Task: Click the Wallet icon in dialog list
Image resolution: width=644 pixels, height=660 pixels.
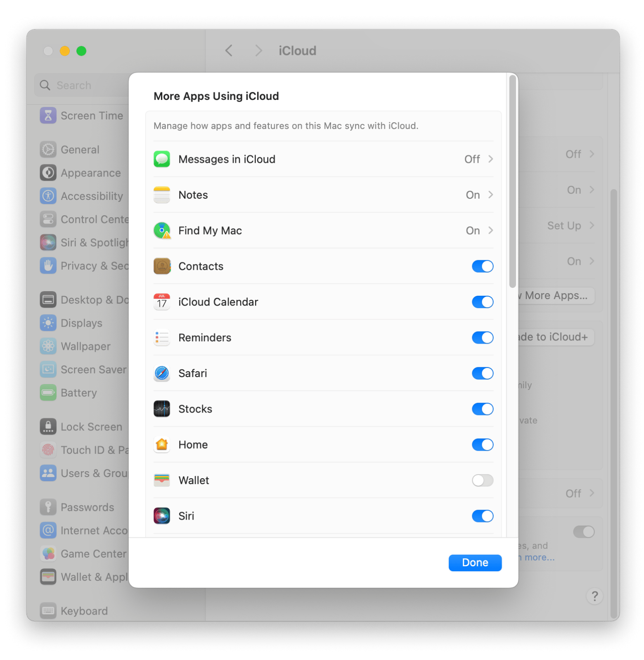Action: point(161,480)
